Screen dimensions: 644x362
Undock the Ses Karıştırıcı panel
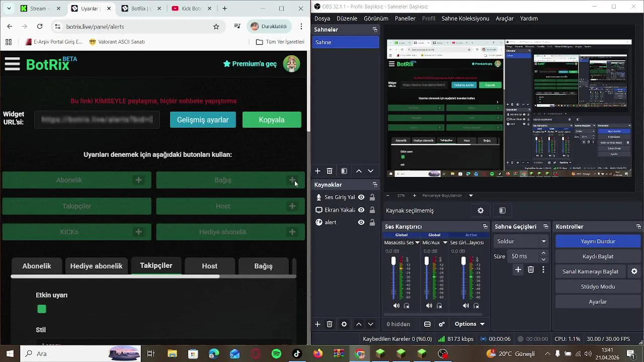click(x=485, y=227)
